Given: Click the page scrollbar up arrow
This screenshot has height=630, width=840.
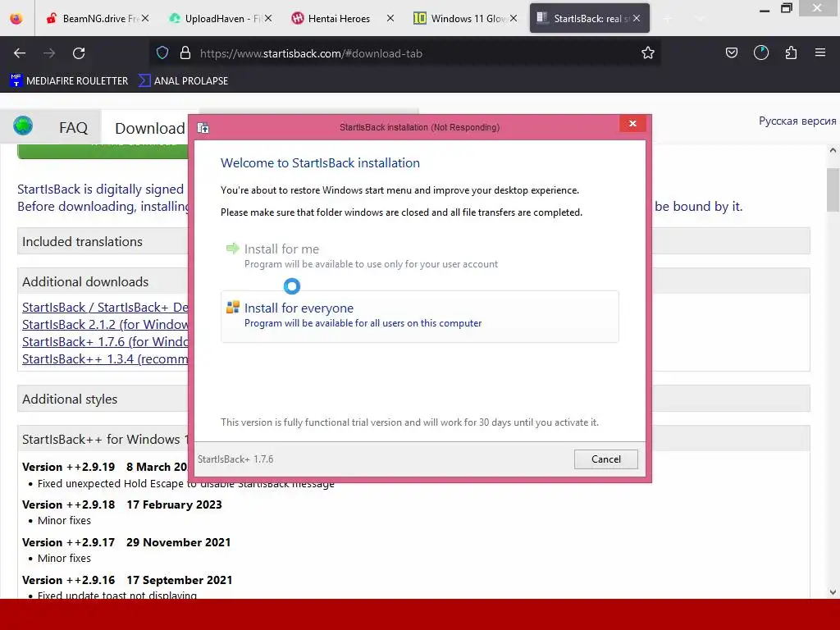Looking at the screenshot, I should 833,150.
